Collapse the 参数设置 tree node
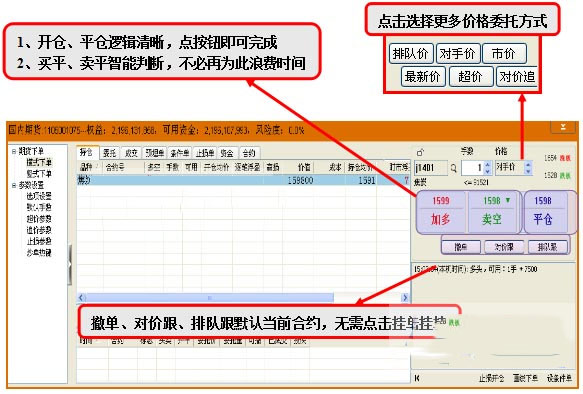 (x=14, y=185)
